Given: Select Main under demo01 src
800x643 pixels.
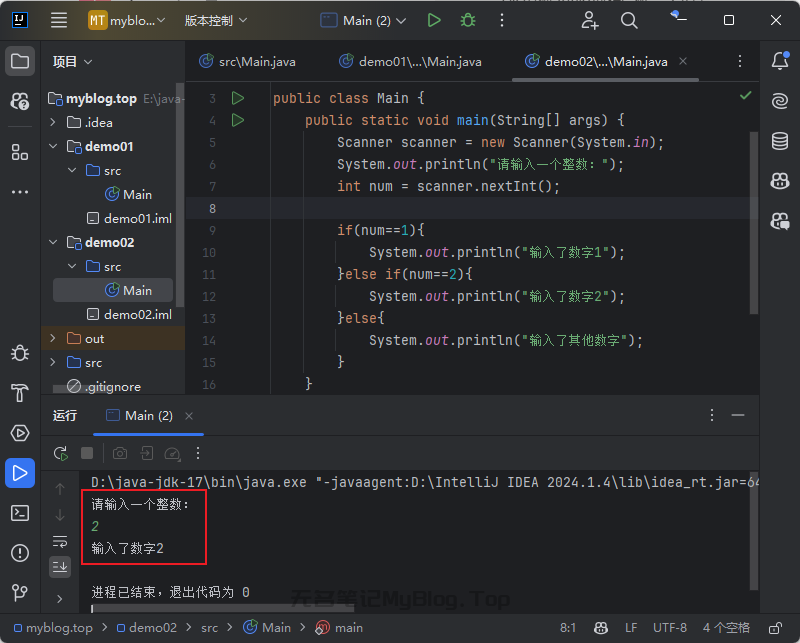Looking at the screenshot, I should 128,194.
